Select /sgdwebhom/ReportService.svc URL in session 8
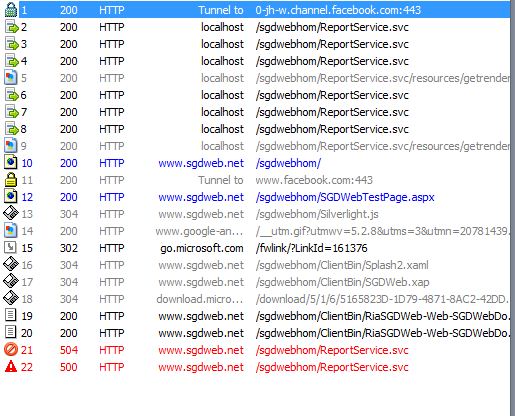515x416 pixels. point(332,129)
